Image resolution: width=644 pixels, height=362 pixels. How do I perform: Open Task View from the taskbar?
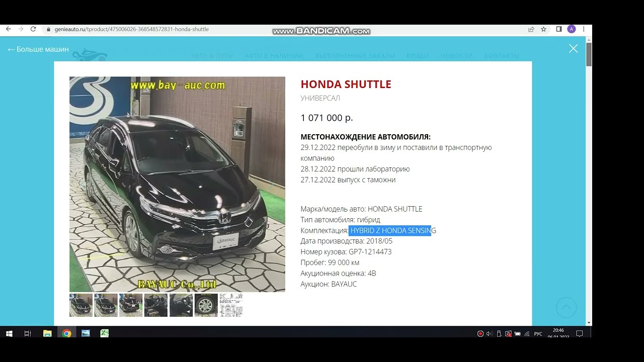[28, 333]
